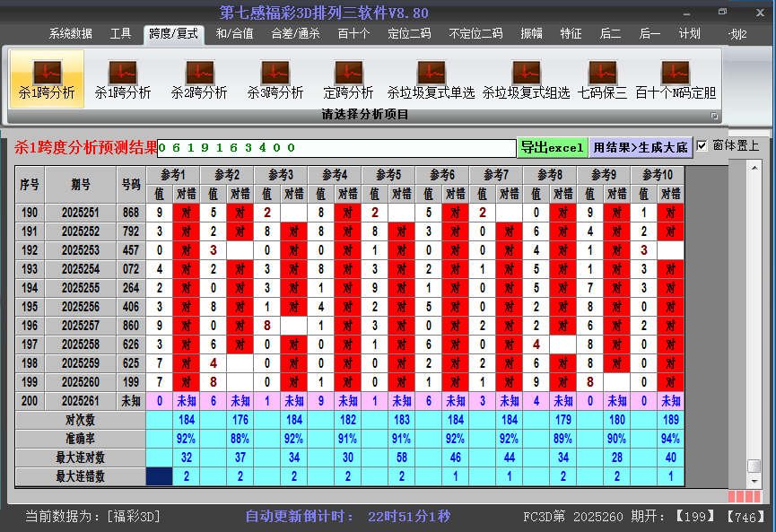Click the 最大连错数 row label
This screenshot has height=532, width=776.
point(80,476)
